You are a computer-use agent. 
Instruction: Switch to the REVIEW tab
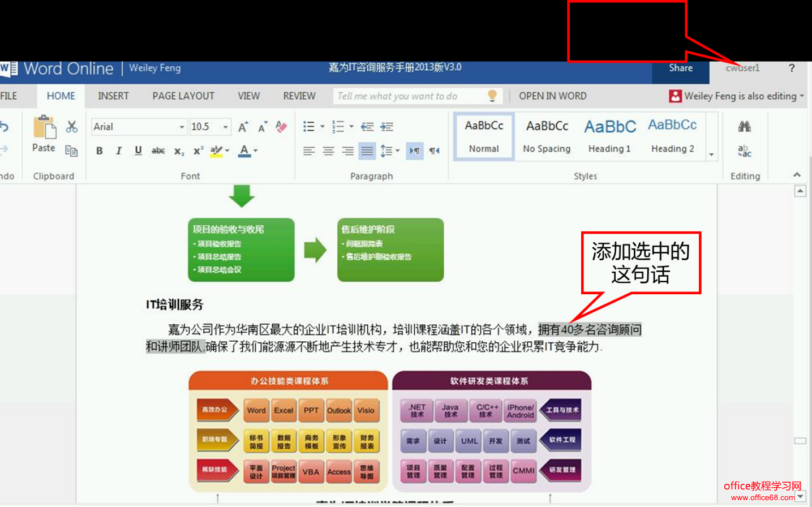point(299,96)
